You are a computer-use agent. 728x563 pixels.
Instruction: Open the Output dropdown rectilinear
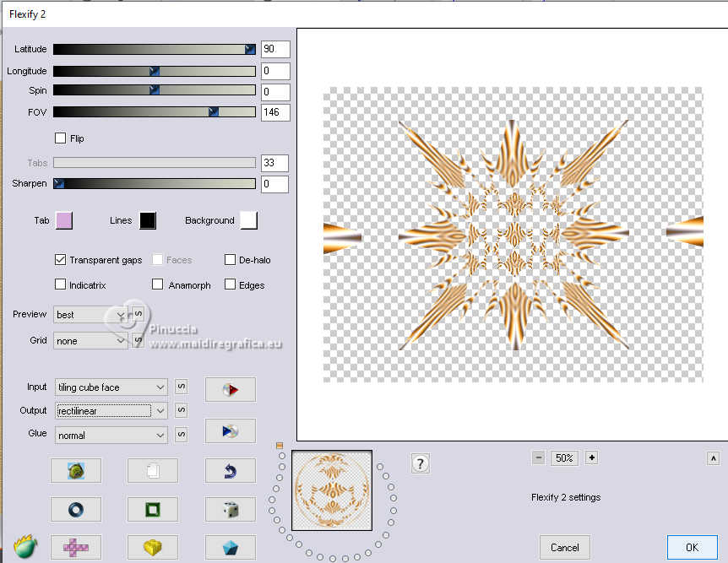pyautogui.click(x=111, y=411)
